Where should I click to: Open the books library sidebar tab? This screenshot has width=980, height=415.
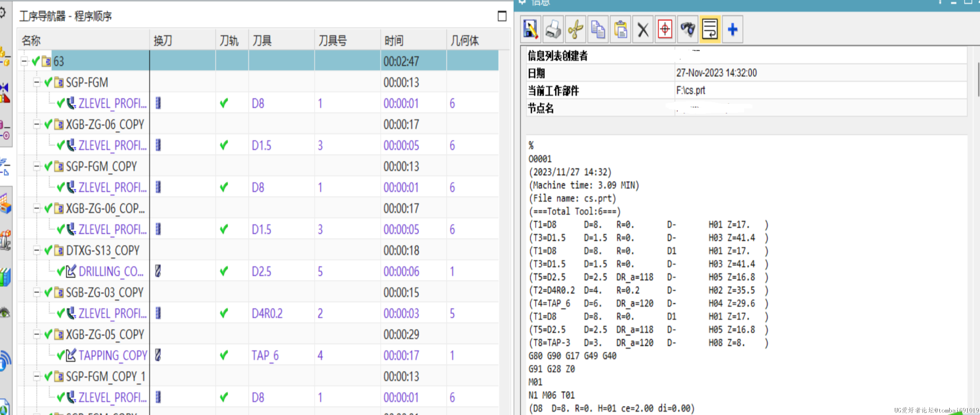(5, 277)
